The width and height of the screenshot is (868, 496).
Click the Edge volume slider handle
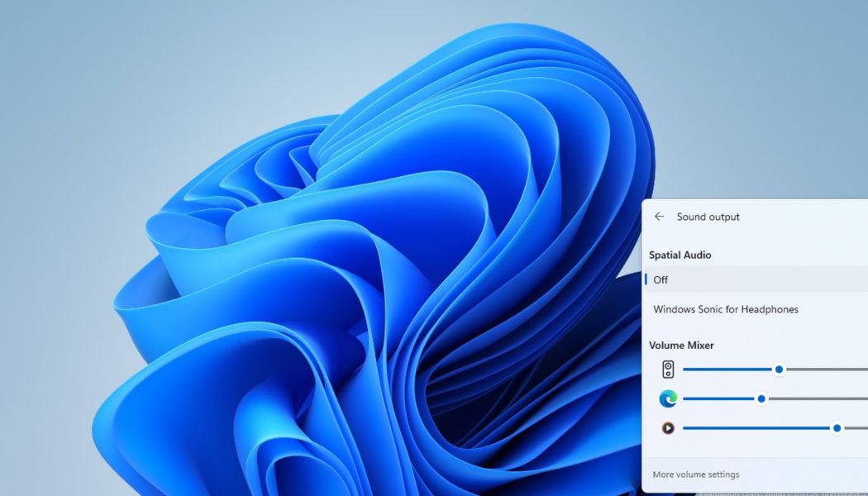[x=760, y=398]
